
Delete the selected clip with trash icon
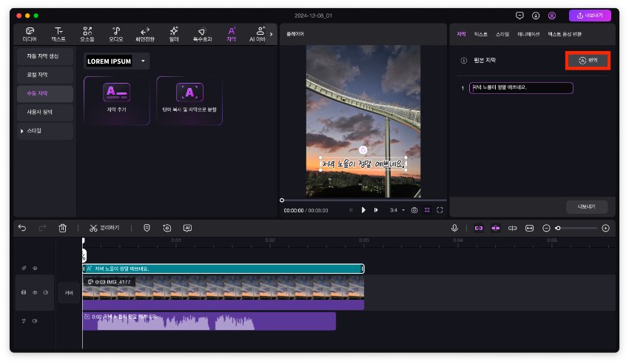[x=63, y=228]
